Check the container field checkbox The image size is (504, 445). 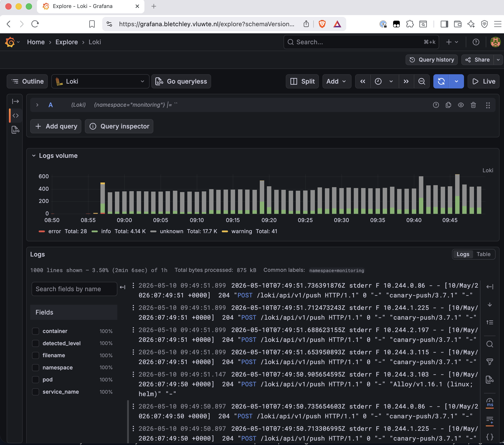tap(36, 331)
